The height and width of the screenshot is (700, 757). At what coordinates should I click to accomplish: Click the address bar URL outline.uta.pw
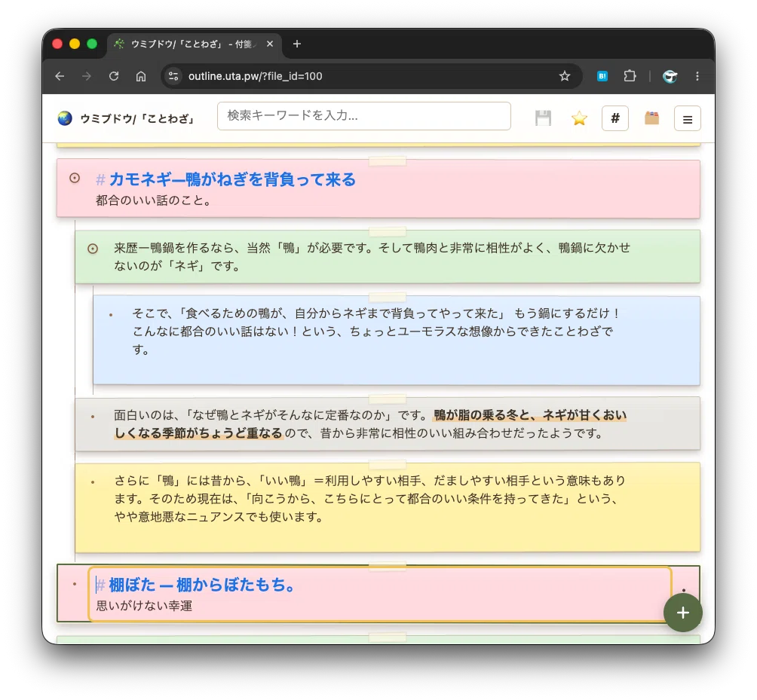pos(255,76)
